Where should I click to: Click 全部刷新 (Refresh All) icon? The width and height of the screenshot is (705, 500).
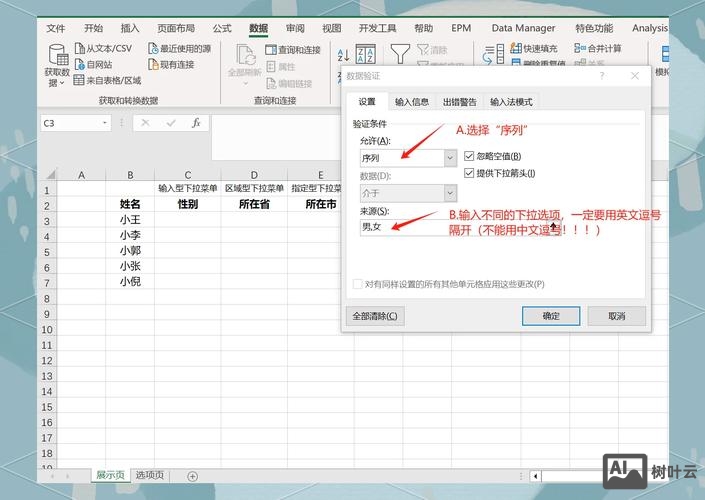click(245, 55)
